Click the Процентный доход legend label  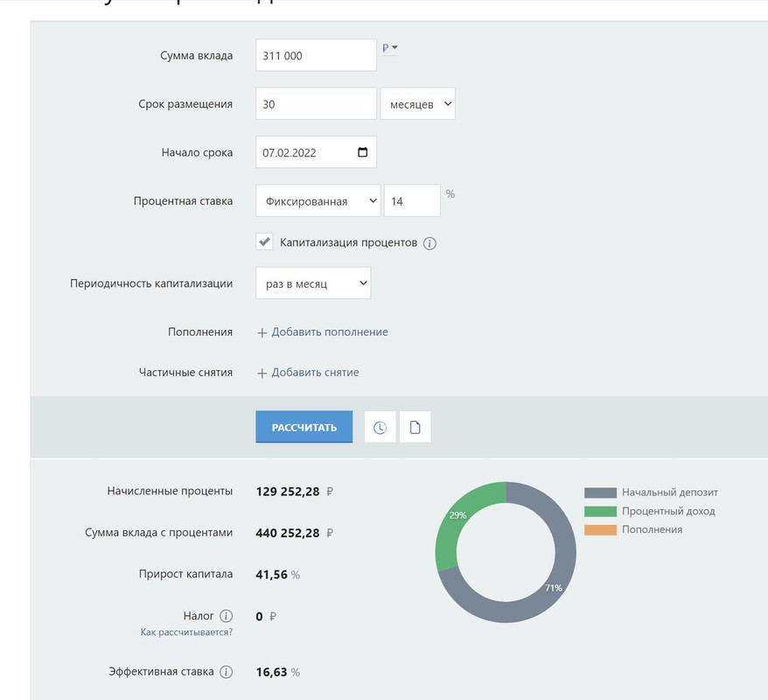coord(668,511)
